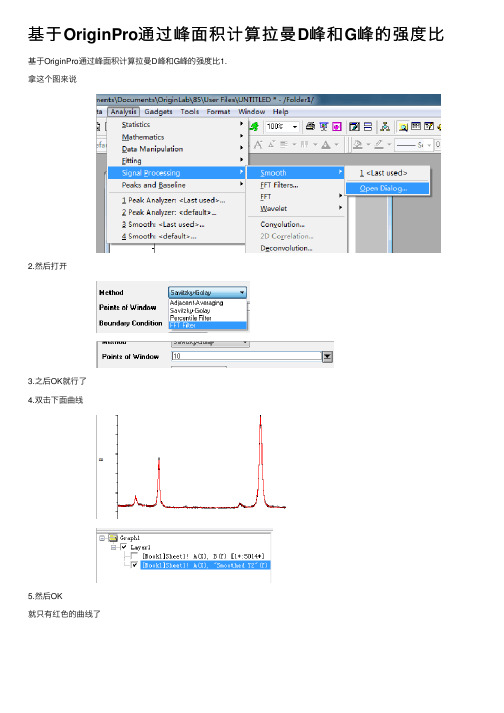
Task: Open the Help menu
Action: point(280,111)
